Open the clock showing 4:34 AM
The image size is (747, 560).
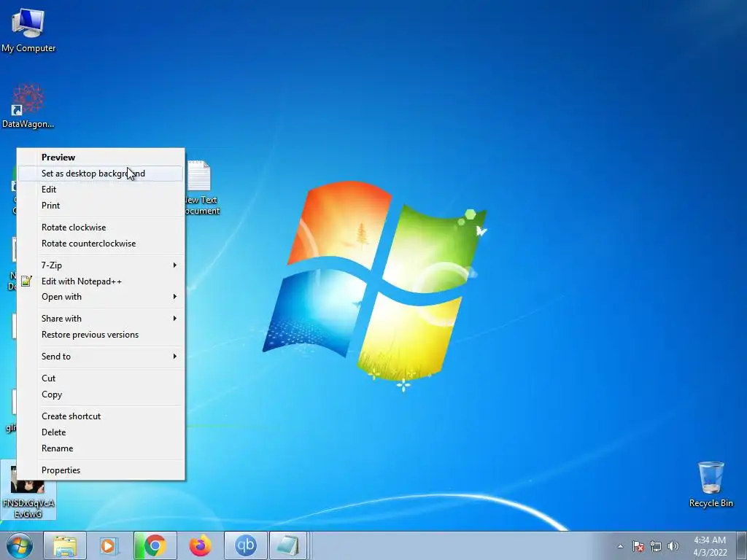(710, 546)
